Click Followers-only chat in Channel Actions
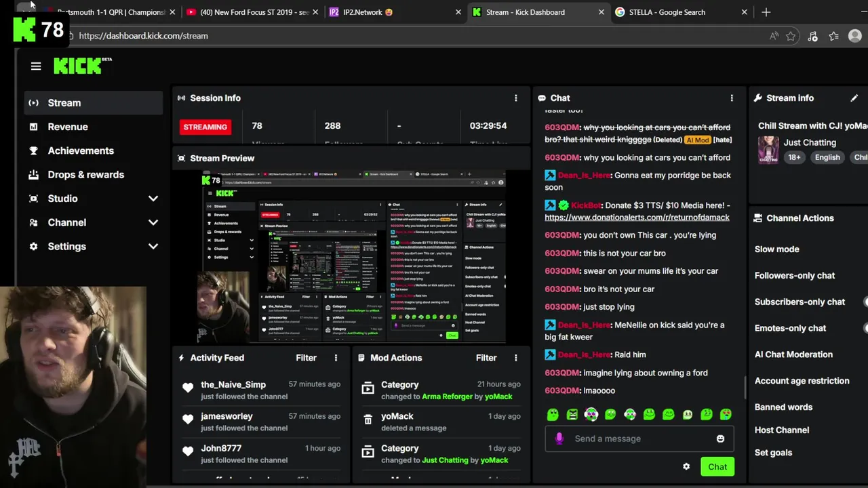Image resolution: width=868 pixels, height=488 pixels. coord(795,276)
